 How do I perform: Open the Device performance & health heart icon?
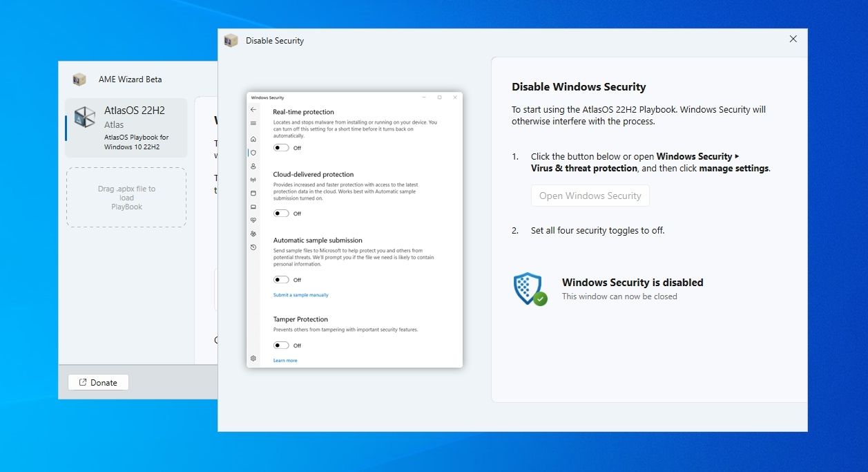pos(253,220)
